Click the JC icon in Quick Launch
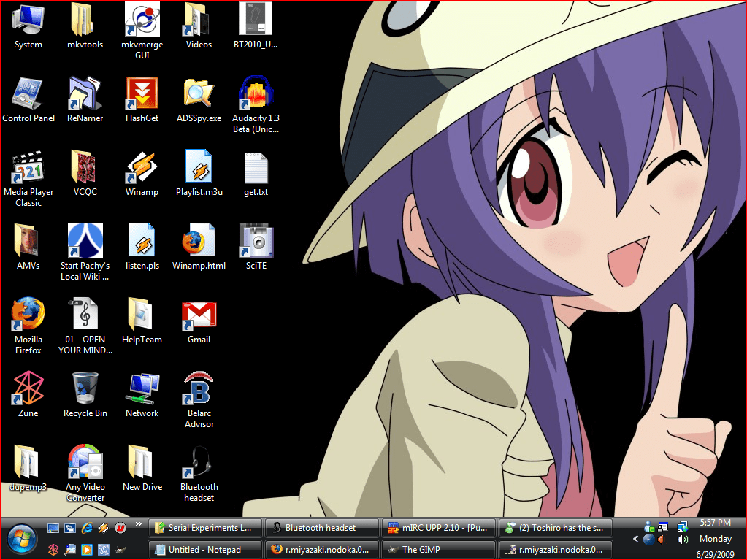The height and width of the screenshot is (560, 747). pyautogui.click(x=104, y=550)
